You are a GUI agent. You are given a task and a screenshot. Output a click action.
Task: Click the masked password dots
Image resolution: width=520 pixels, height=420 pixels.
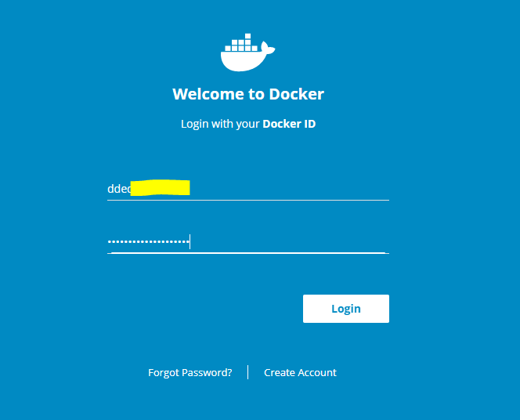(148, 241)
